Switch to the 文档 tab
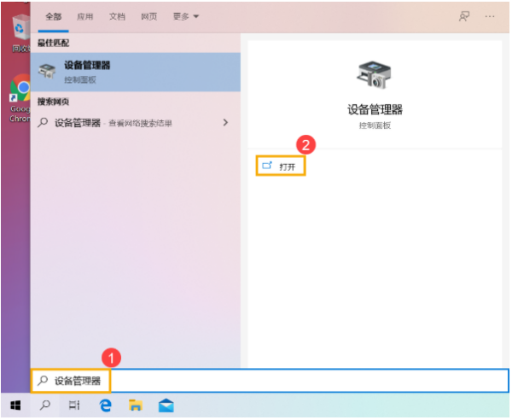The height and width of the screenshot is (420, 512). click(117, 17)
